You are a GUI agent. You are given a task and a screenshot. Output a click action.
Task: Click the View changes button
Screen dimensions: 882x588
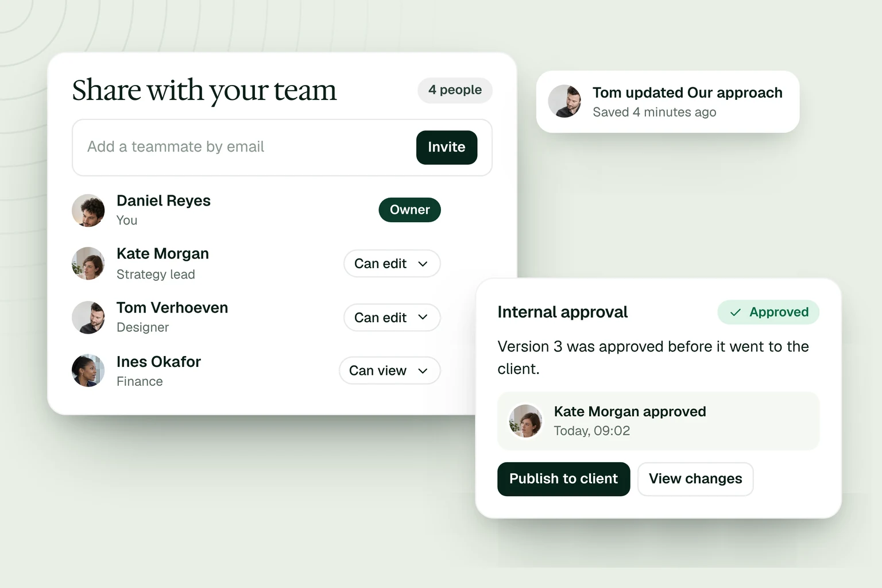click(x=695, y=479)
